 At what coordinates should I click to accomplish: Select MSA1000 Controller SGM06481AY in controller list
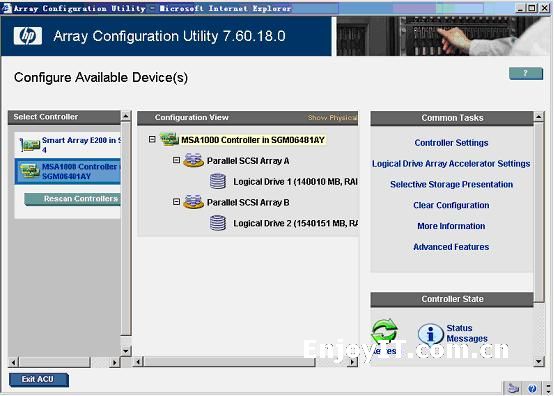[67, 171]
